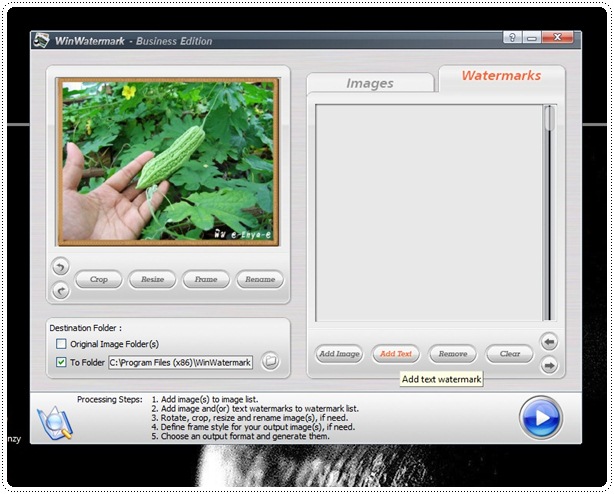The width and height of the screenshot is (614, 494).
Task: Click the Add Text button
Action: pyautogui.click(x=396, y=354)
